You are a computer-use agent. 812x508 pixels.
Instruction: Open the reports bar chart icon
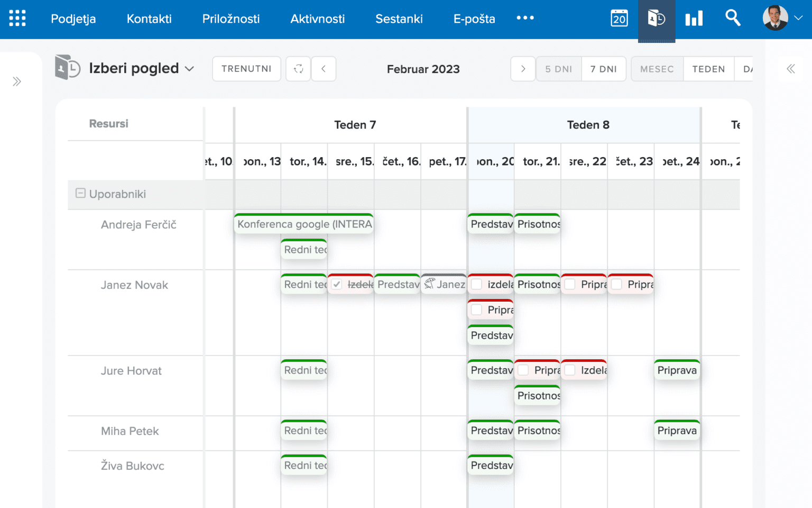[x=694, y=19]
